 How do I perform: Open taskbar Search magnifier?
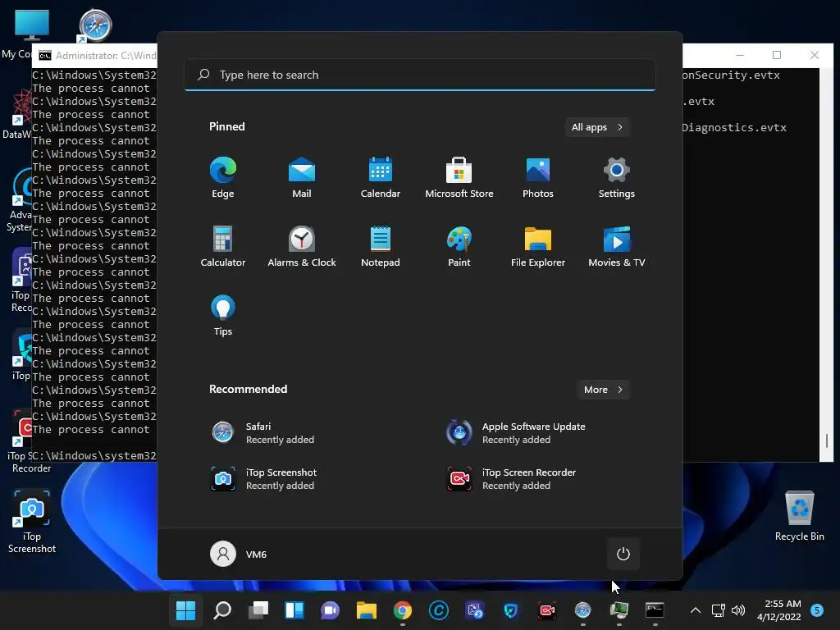(x=222, y=610)
